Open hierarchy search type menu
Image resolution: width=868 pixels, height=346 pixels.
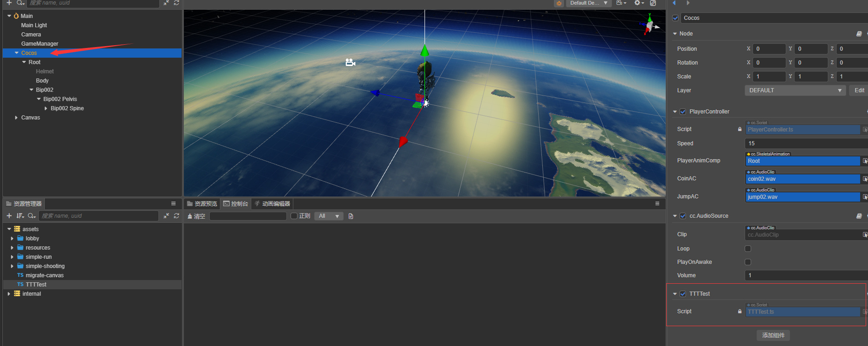[x=20, y=3]
